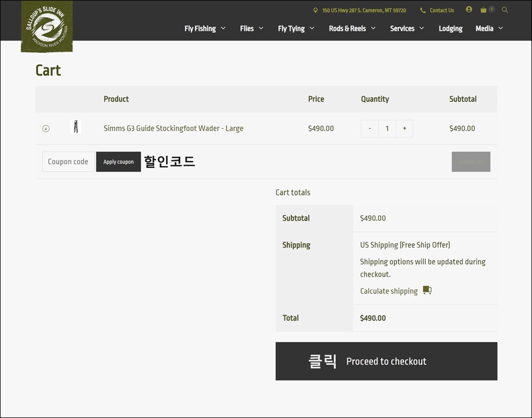Expand the Fly Fishing menu chevron
Image resolution: width=532 pixels, height=418 pixels.
point(223,28)
